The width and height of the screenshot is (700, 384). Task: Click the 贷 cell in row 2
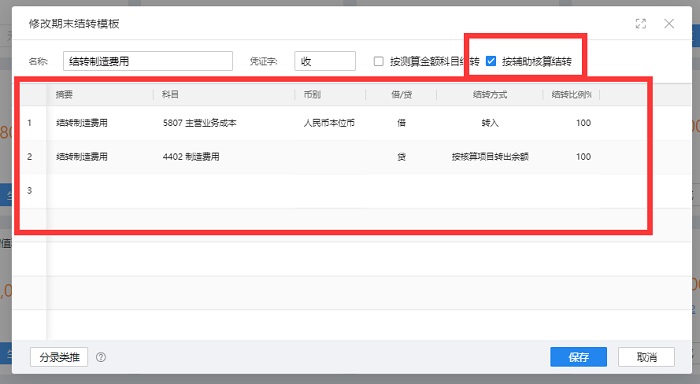click(401, 157)
